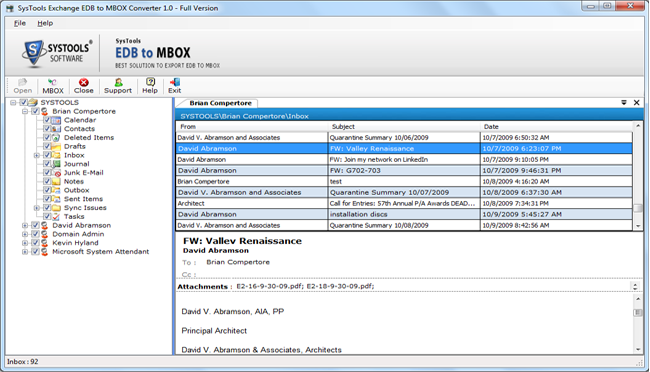Sort emails by From column header
650x372 pixels.
click(252, 126)
